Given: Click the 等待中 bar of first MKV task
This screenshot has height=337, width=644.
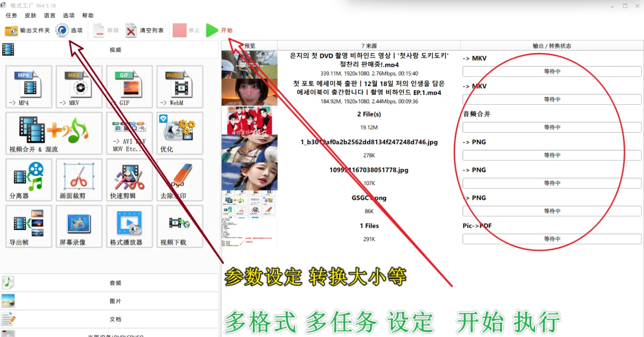Looking at the screenshot, I should point(552,71).
